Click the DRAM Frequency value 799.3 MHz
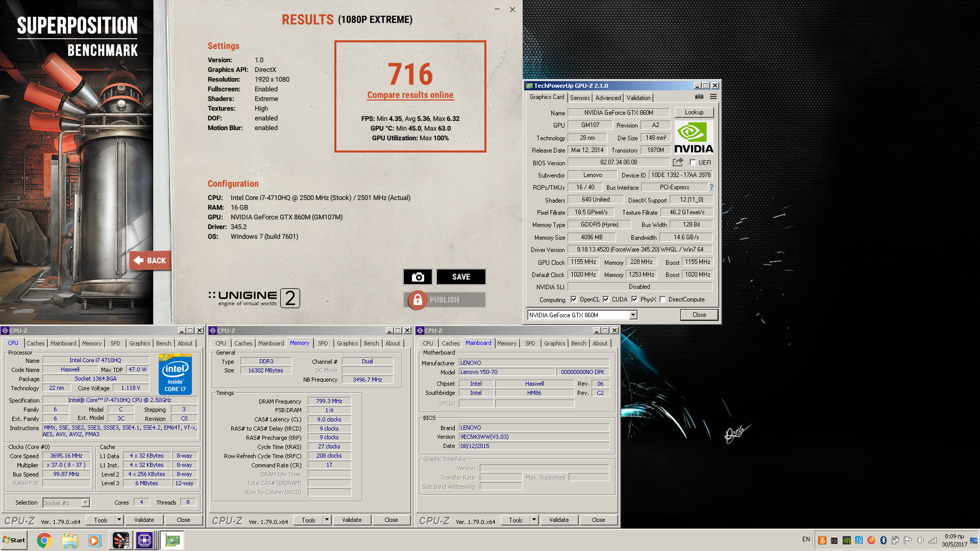This screenshot has width=980, height=551. [x=329, y=401]
